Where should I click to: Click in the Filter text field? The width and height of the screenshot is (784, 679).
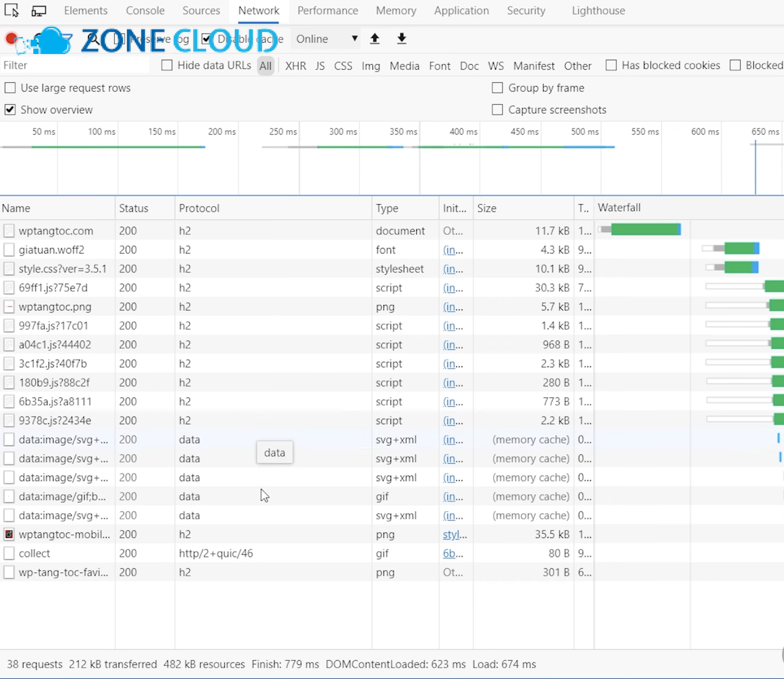click(x=75, y=65)
